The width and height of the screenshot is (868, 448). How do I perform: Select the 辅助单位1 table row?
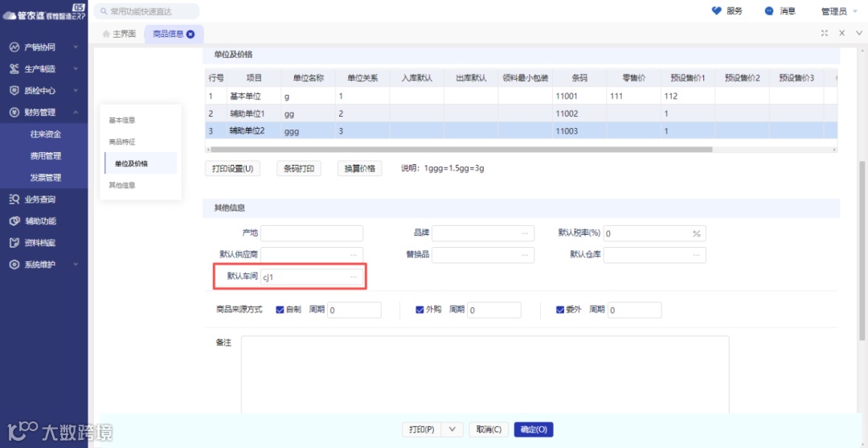(x=521, y=113)
